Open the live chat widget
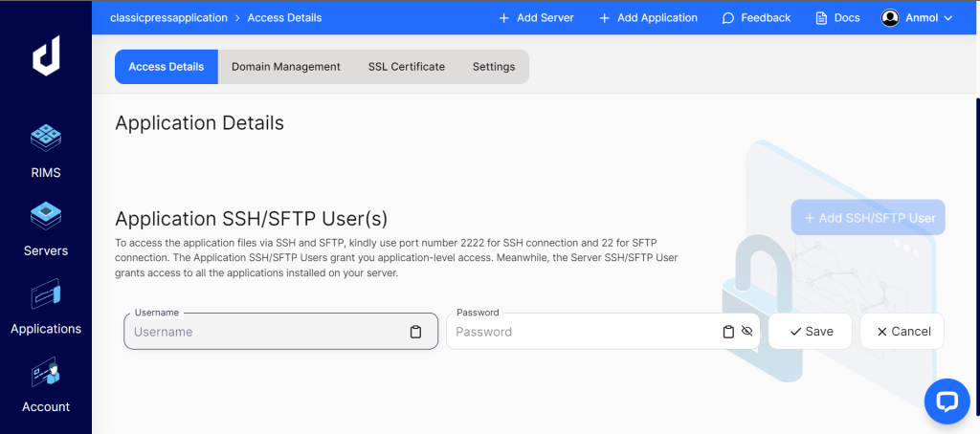Viewport: 980px width, 434px height. pyautogui.click(x=947, y=401)
